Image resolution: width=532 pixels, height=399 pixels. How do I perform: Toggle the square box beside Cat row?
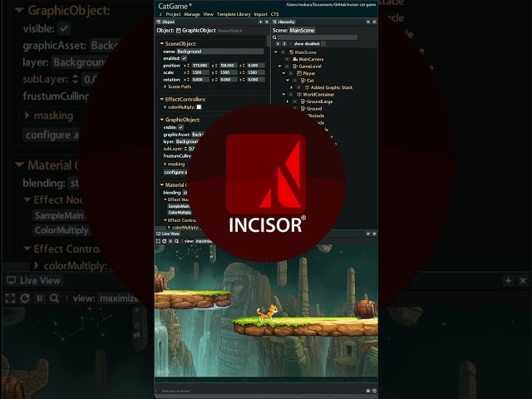click(295, 81)
